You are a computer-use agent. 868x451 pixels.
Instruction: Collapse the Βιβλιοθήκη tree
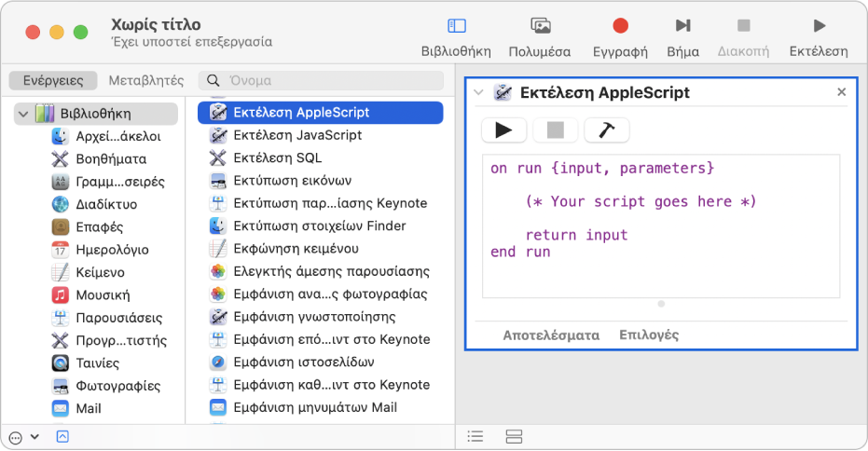tap(23, 114)
